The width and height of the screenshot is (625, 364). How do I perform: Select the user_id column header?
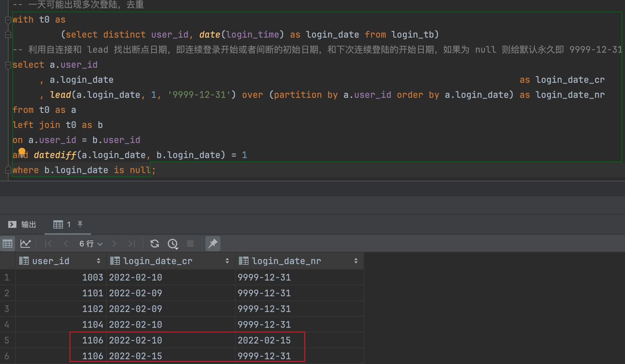[x=61, y=261]
